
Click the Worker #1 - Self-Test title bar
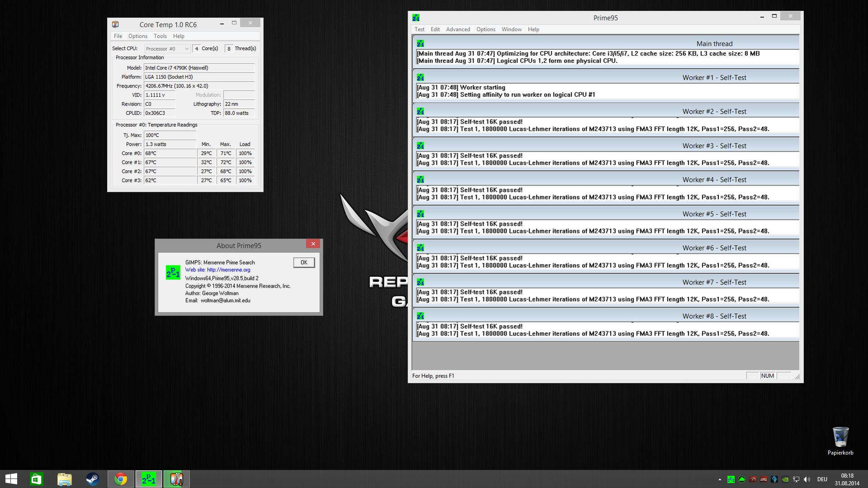click(606, 77)
